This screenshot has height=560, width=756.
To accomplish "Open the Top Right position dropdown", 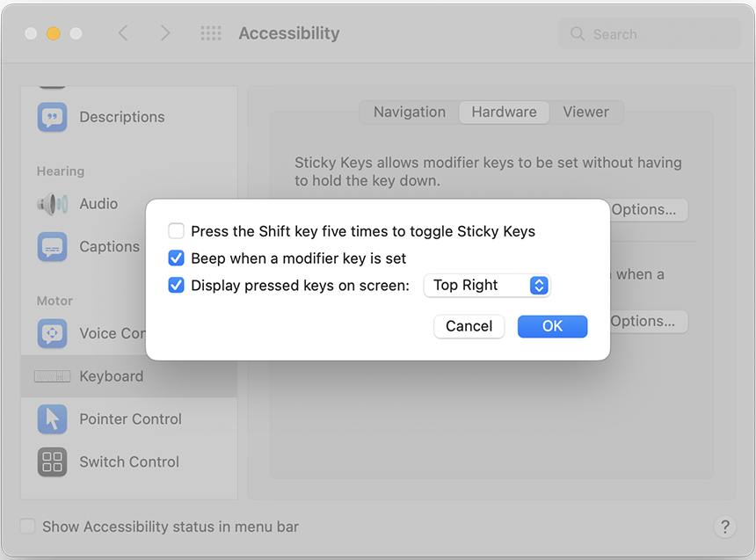I will pos(487,285).
